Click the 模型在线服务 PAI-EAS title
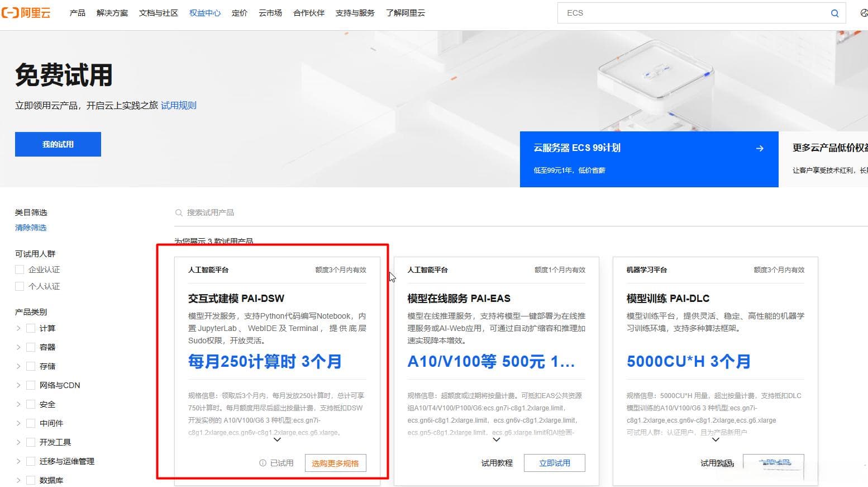The height and width of the screenshot is (487, 868). point(459,298)
